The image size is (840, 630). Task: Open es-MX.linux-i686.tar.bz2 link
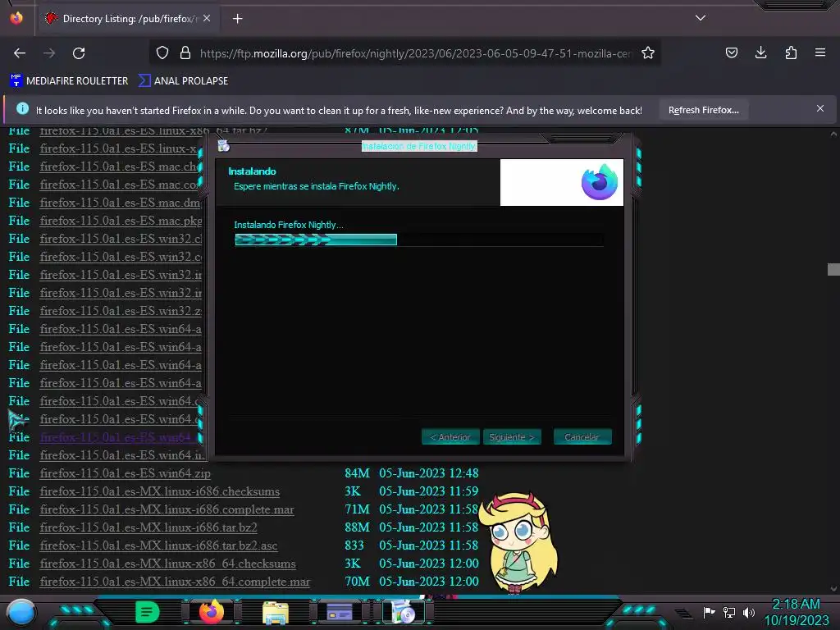tap(148, 527)
